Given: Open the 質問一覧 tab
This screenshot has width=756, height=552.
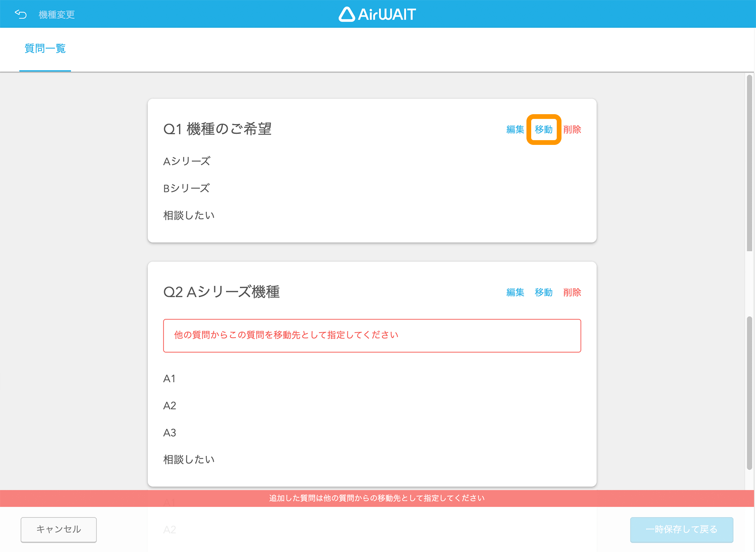Looking at the screenshot, I should point(45,48).
